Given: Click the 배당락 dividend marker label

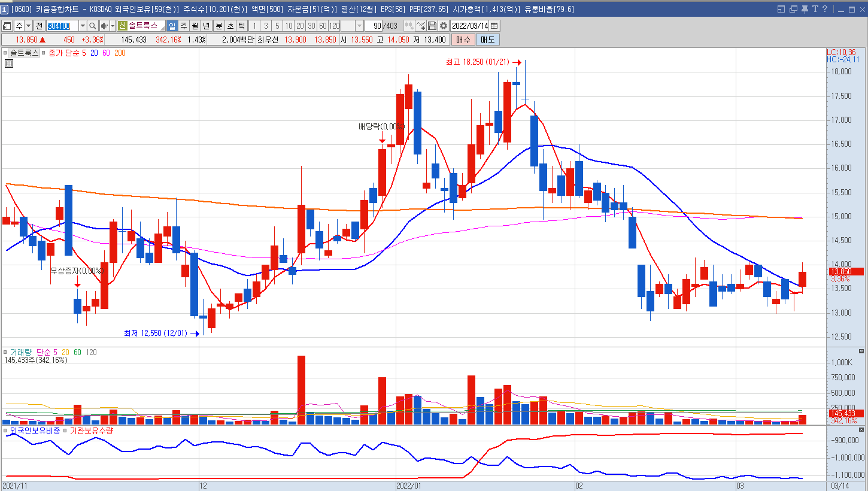Looking at the screenshot, I should coord(382,126).
